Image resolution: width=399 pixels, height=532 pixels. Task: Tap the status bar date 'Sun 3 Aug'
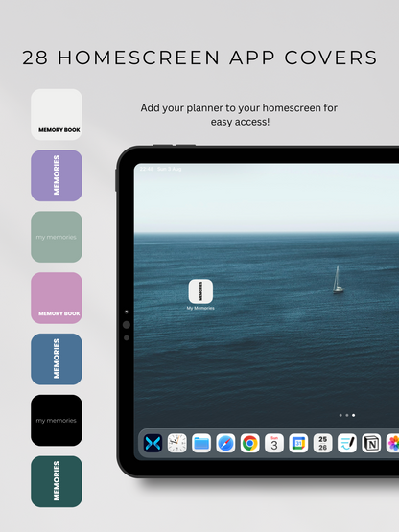[169, 169]
